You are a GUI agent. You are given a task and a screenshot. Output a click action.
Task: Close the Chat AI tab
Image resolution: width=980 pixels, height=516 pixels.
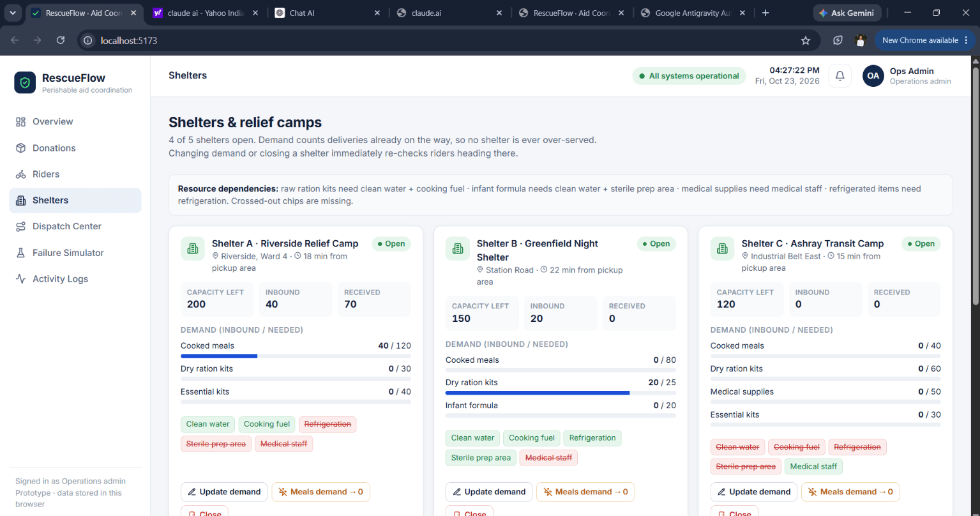pyautogui.click(x=377, y=13)
